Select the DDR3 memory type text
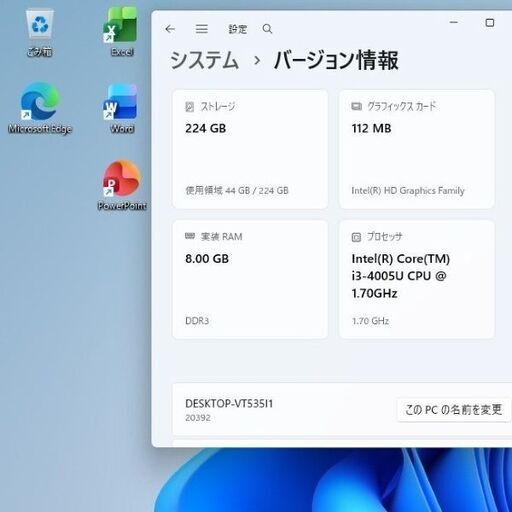The width and height of the screenshot is (512, 512). (197, 321)
